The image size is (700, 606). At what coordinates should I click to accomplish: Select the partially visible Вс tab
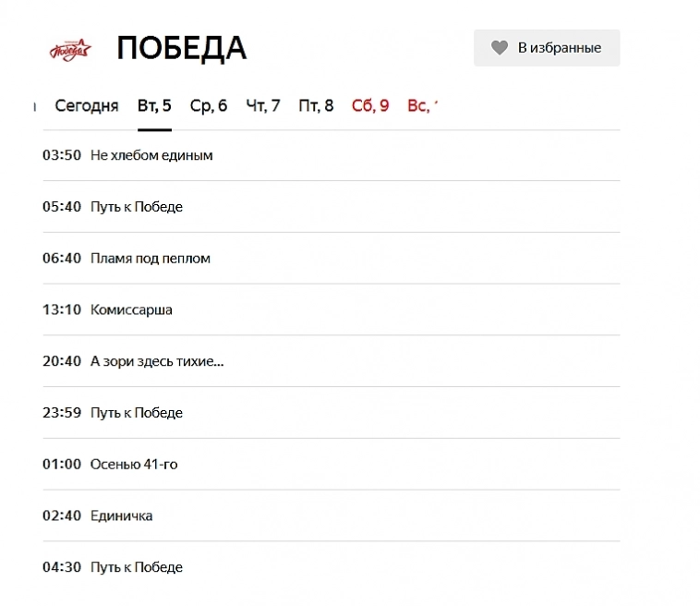[420, 105]
